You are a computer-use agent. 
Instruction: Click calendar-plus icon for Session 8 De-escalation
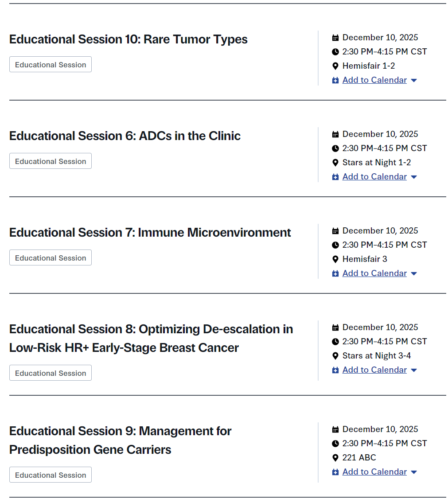click(x=335, y=370)
